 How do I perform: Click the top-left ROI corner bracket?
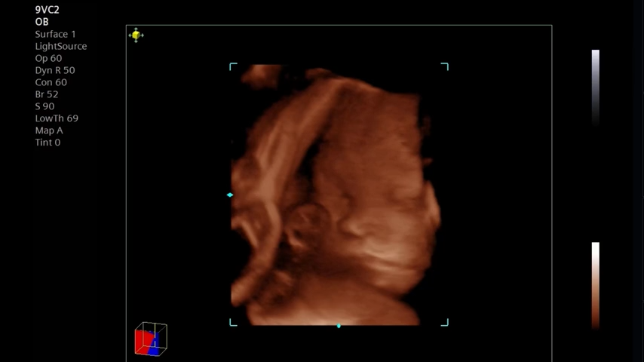233,66
